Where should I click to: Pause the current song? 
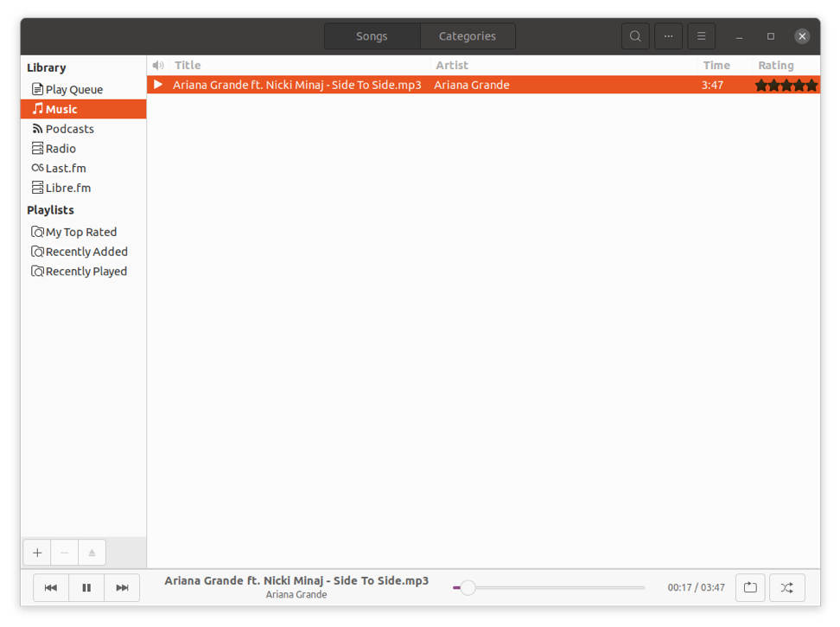tap(86, 588)
